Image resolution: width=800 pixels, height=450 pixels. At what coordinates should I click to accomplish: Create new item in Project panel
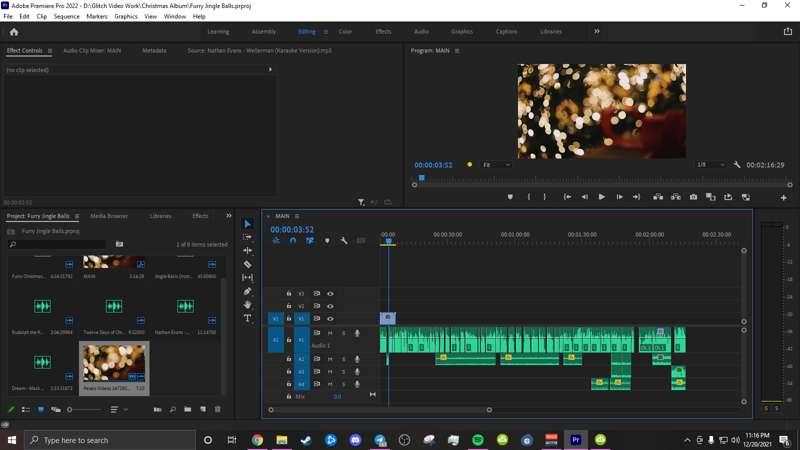coord(203,409)
